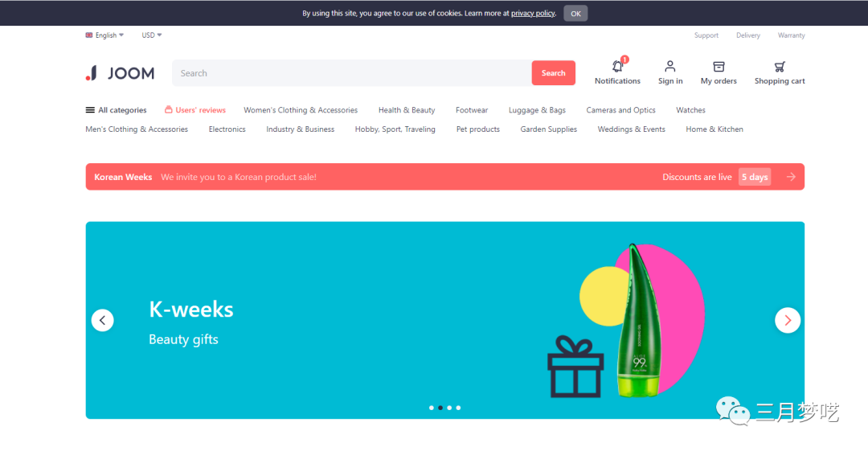
Task: Open Pet products category
Action: [x=477, y=129]
